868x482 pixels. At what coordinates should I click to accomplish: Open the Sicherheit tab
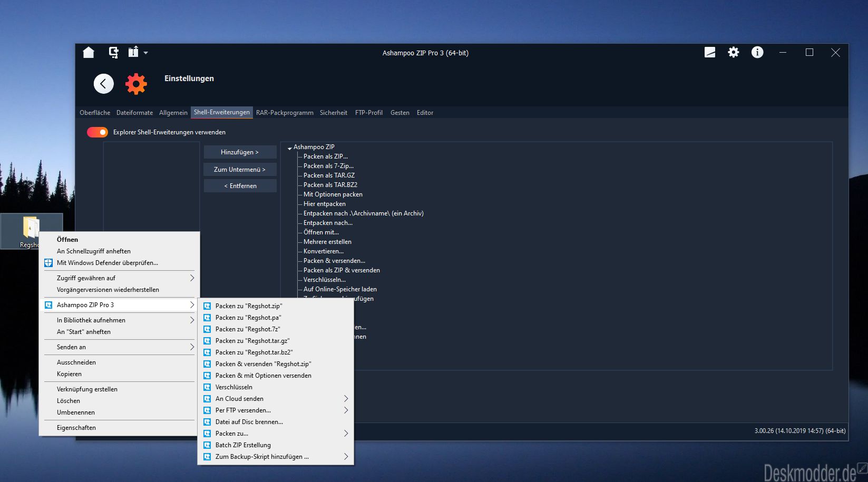(334, 113)
